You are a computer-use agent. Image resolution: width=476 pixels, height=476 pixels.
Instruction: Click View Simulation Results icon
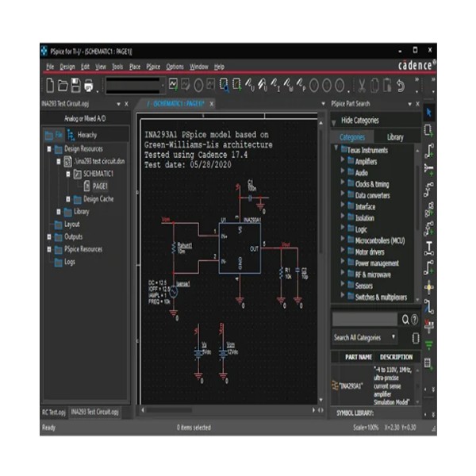click(211, 85)
